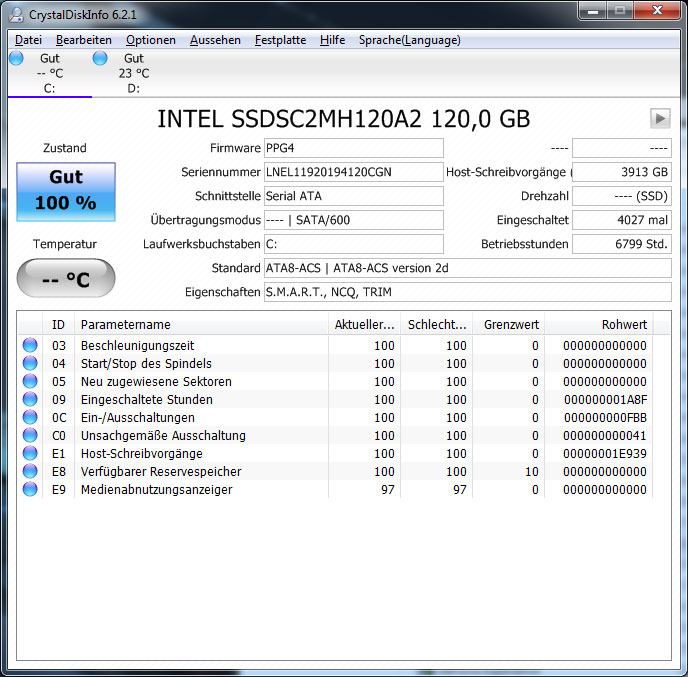The height and width of the screenshot is (677, 688).
Task: Go to next disk with arrow button
Action: coord(660,118)
